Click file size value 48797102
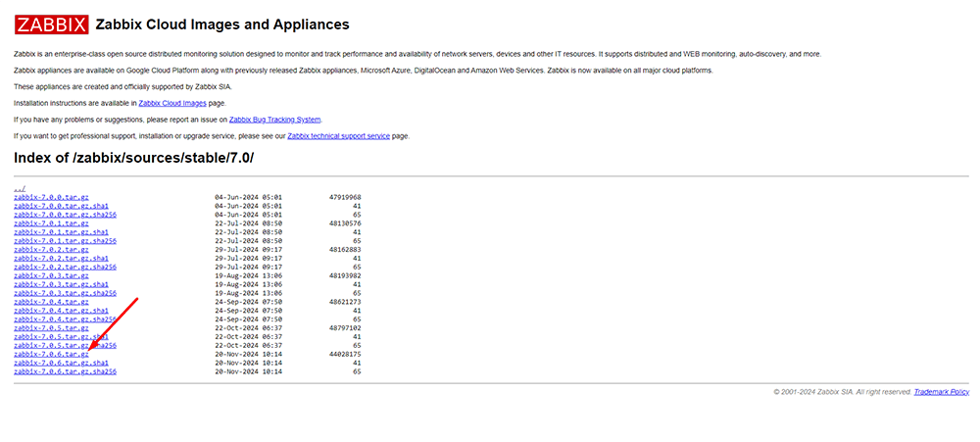980x442 pixels. [x=345, y=328]
